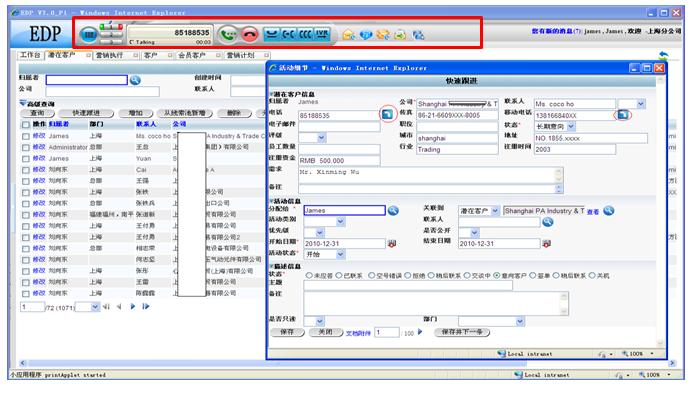This screenshot has width=696, height=393.
Task: Select the 未应答 radio option
Action: [x=309, y=276]
